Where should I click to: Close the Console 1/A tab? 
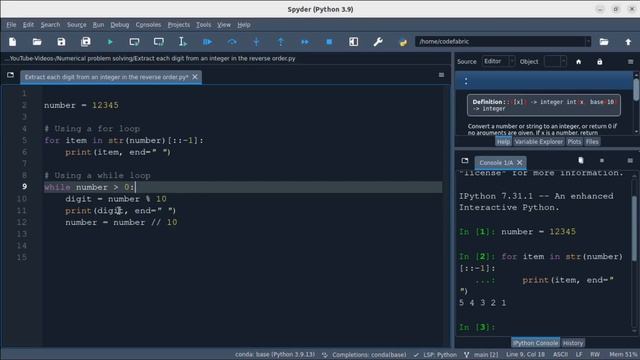(x=519, y=162)
